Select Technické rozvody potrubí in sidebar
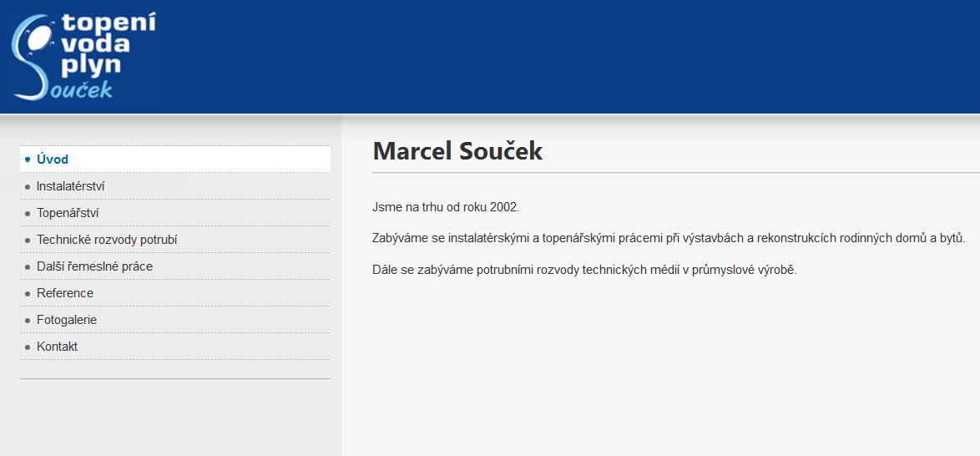This screenshot has width=980, height=456. [x=175, y=240]
